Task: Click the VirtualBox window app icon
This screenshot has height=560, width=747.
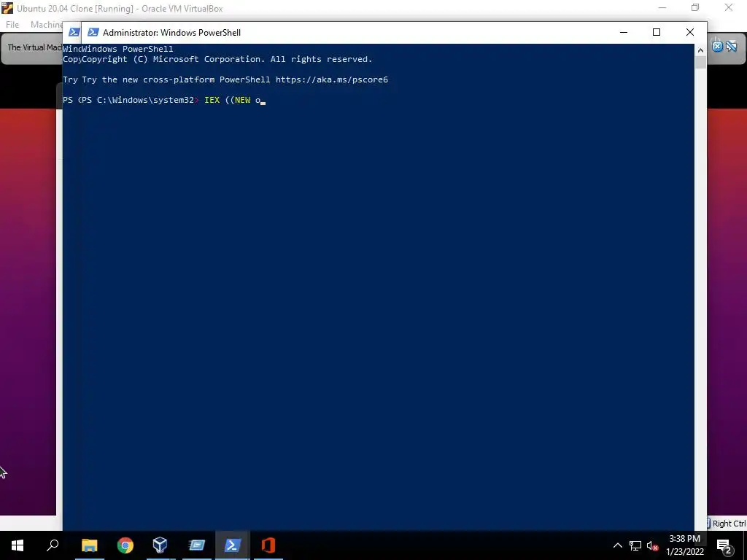Action: 7,8
